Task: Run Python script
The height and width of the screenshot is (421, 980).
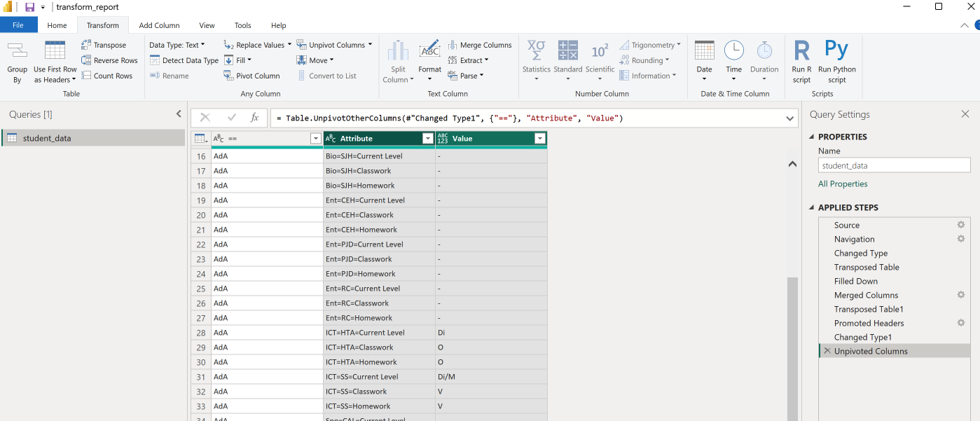Action: point(837,60)
